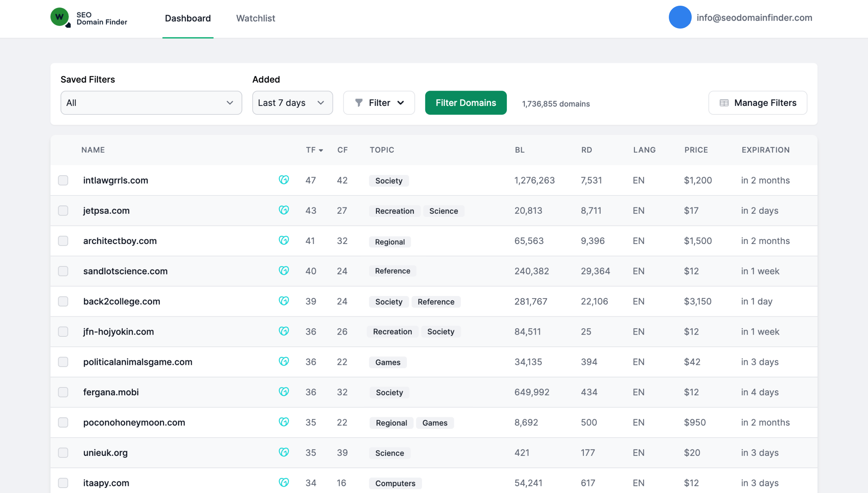This screenshot has width=868, height=493.
Task: Open domain intlawgrrls.com
Action: click(116, 180)
